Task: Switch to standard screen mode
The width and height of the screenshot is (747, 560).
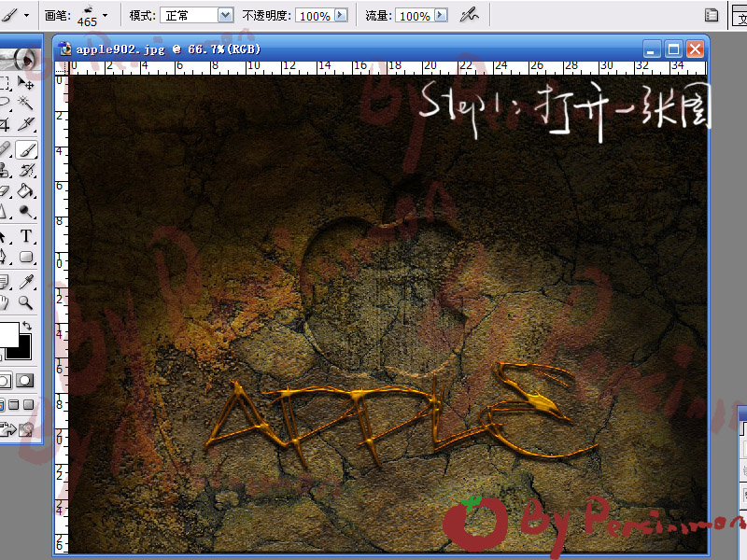Action: [x=2, y=405]
